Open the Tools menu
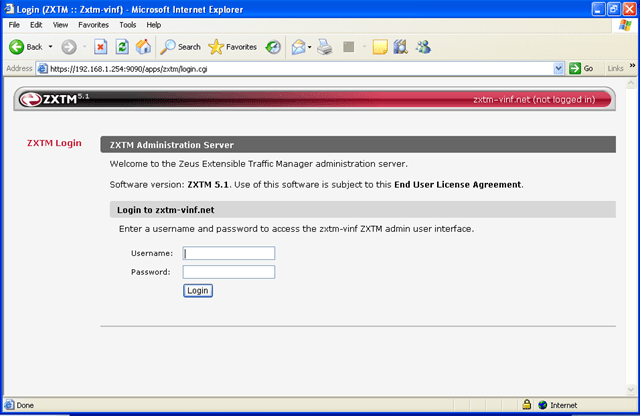The image size is (640, 416). coord(128,24)
